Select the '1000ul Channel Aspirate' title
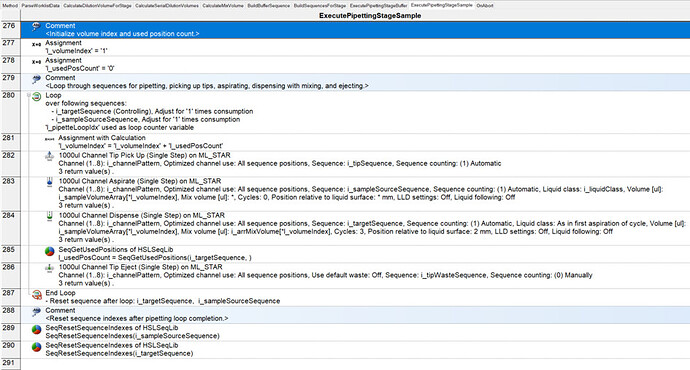 click(140, 181)
